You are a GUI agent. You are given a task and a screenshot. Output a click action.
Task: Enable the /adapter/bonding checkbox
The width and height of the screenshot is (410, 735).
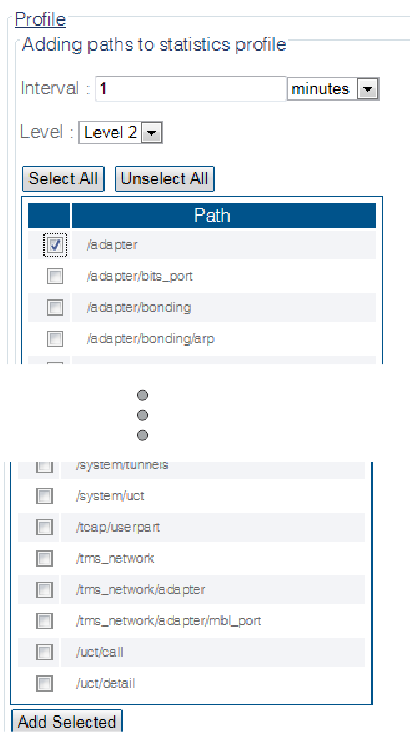(x=55, y=308)
